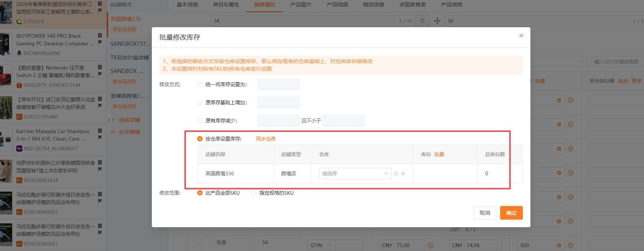This screenshot has height=251, width=644.
Task: Open the 销售属性 tab
Action: (265, 5)
